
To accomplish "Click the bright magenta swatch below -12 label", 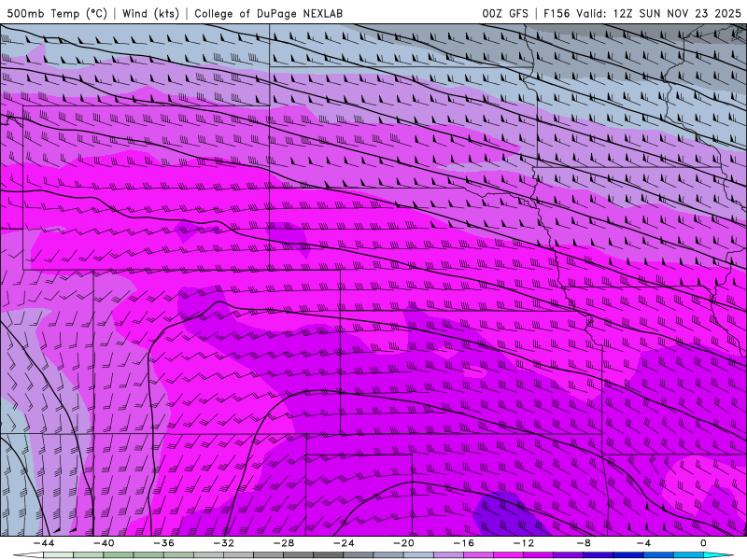I will tap(509, 555).
